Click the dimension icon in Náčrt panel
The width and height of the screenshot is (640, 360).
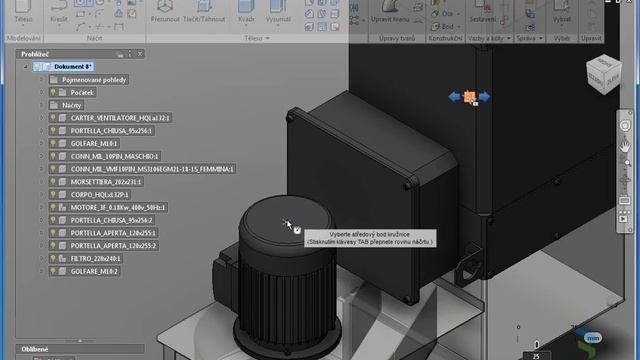[119, 27]
